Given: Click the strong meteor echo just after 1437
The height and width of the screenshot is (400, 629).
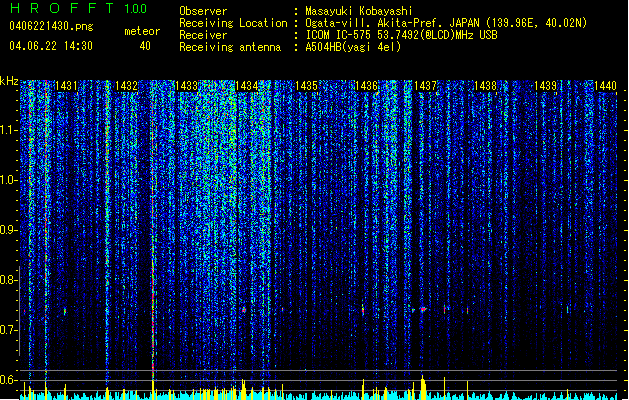Looking at the screenshot, I should coord(423,309).
